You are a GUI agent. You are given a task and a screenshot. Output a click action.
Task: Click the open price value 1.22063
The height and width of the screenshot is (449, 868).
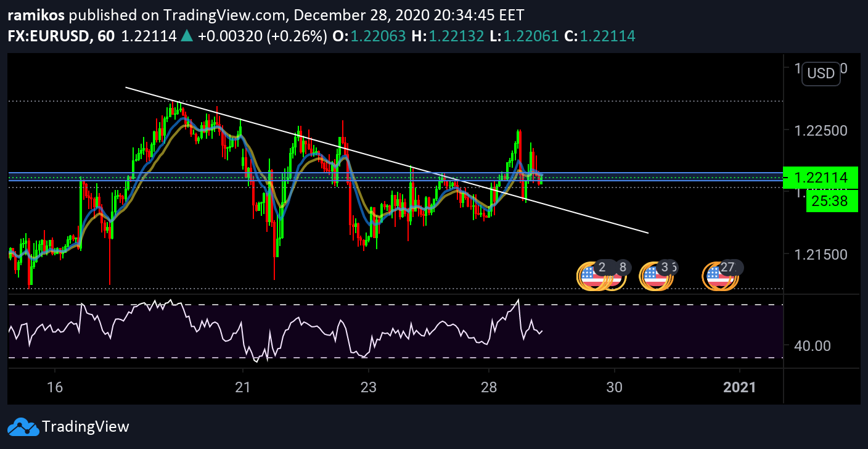378,36
